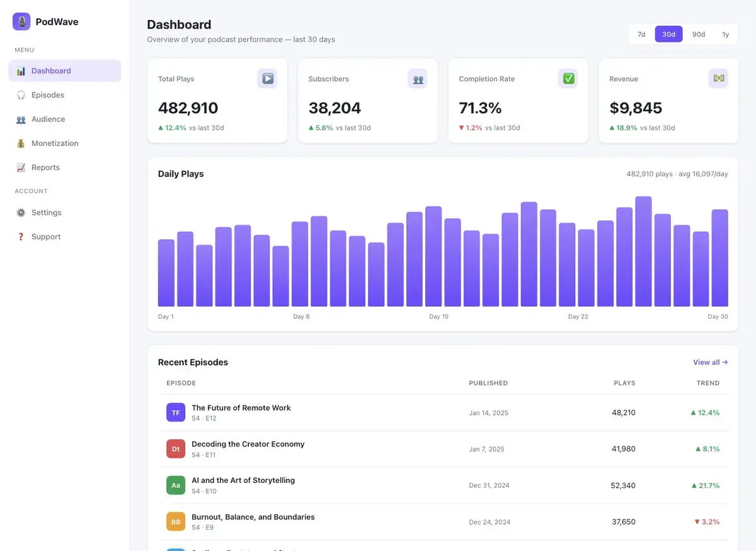The width and height of the screenshot is (756, 551).
Task: Open the Episodes menu item
Action: click(x=65, y=95)
